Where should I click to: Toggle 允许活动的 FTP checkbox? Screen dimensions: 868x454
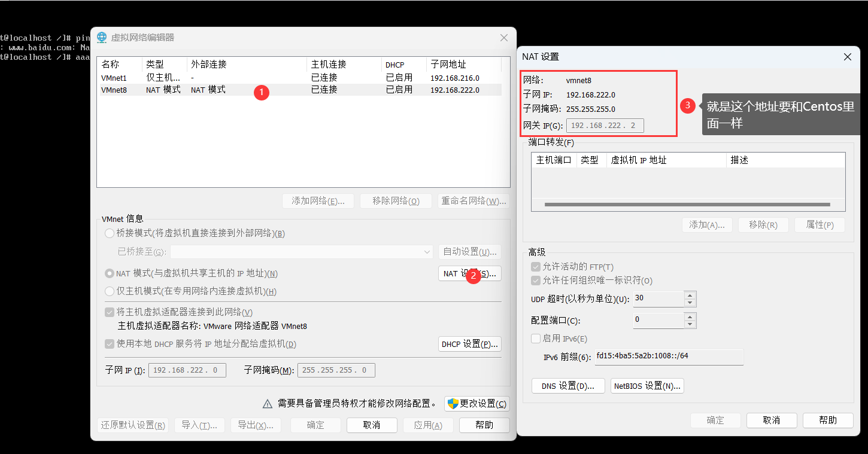tap(536, 267)
